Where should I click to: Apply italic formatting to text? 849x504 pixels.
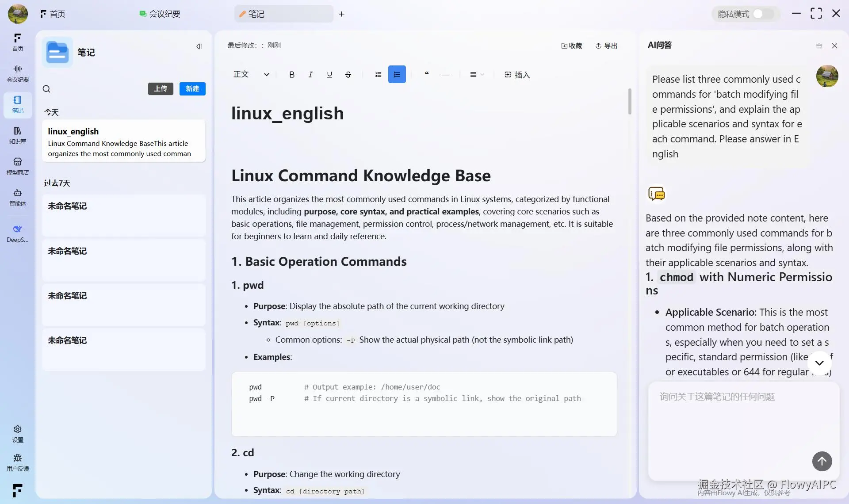(310, 75)
